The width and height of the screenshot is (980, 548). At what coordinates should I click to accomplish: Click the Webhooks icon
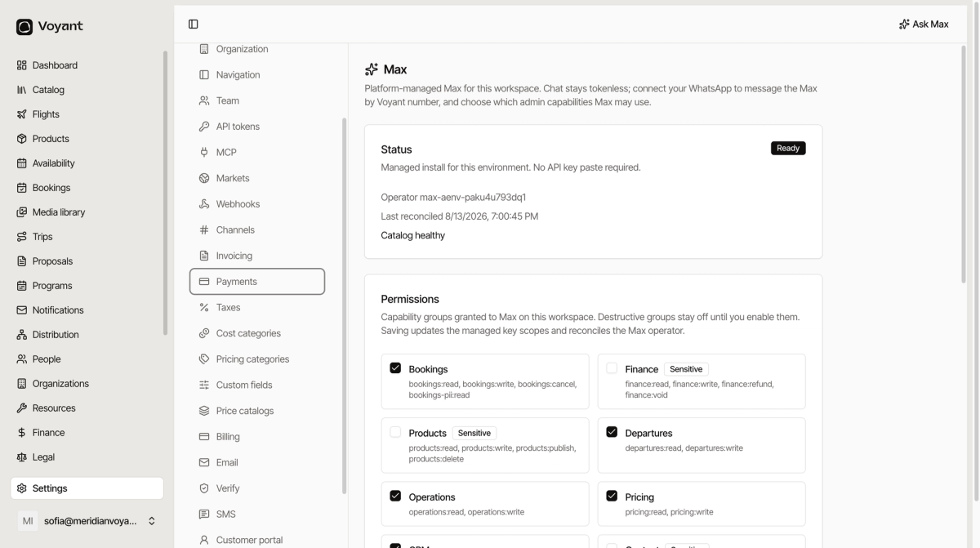pyautogui.click(x=204, y=204)
